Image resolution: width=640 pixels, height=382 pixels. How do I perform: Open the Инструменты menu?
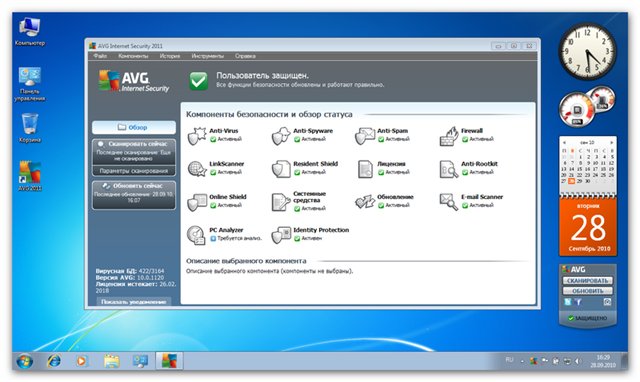208,56
